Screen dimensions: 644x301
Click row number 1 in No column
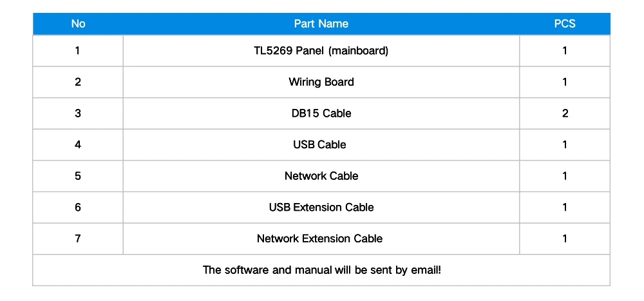coord(78,50)
